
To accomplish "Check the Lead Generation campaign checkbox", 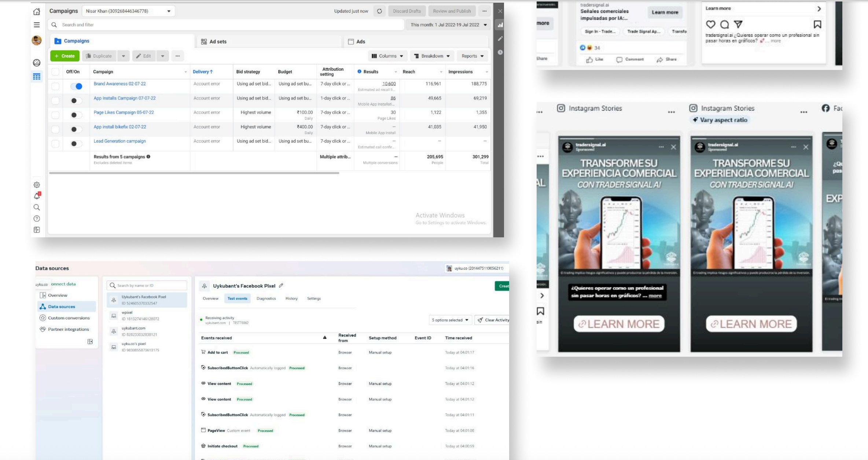I will pyautogui.click(x=55, y=144).
